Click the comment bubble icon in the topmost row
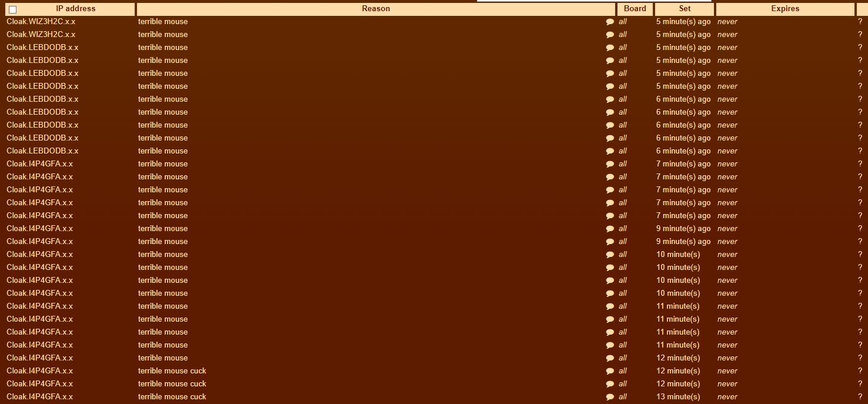868x404 pixels. (x=610, y=22)
